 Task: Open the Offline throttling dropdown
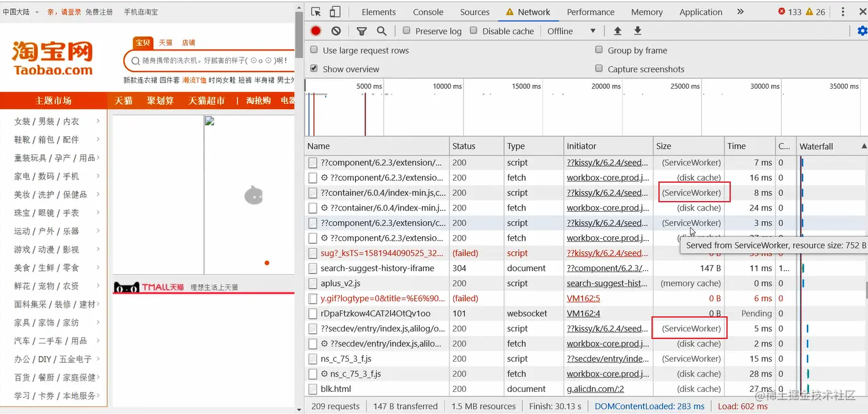click(x=571, y=31)
